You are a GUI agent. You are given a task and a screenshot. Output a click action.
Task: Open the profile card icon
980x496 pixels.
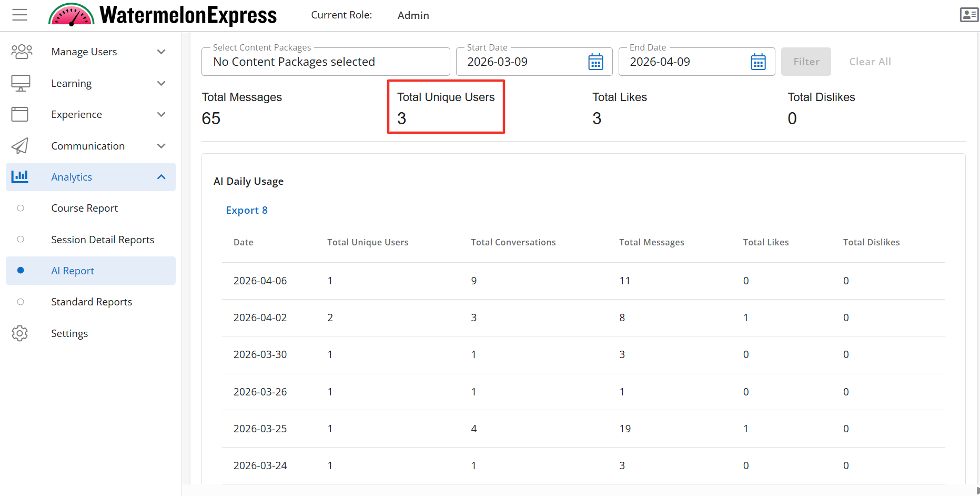[968, 15]
